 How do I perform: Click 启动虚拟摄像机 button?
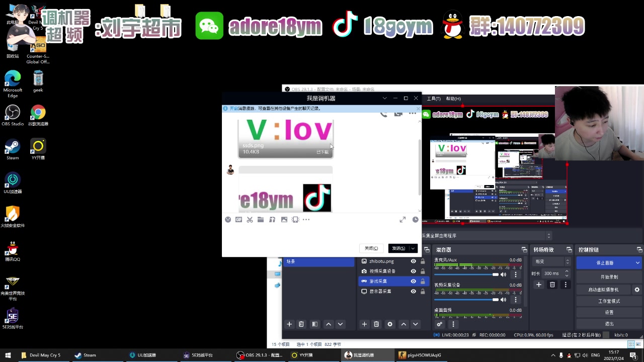pos(603,290)
